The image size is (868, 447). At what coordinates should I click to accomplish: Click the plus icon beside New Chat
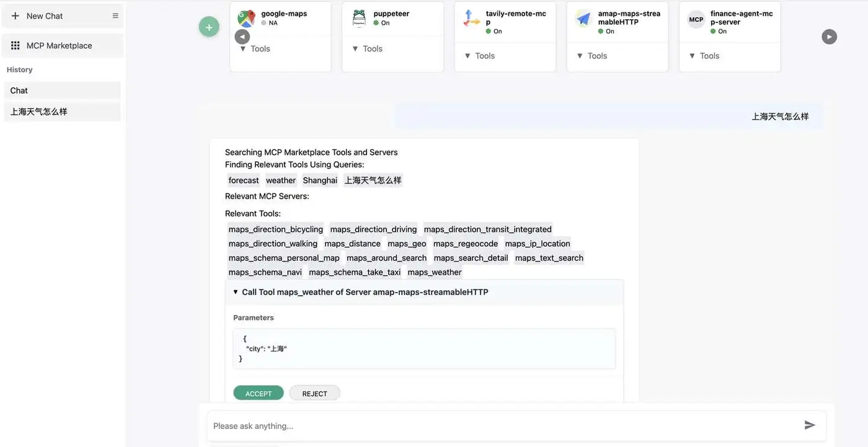point(15,16)
